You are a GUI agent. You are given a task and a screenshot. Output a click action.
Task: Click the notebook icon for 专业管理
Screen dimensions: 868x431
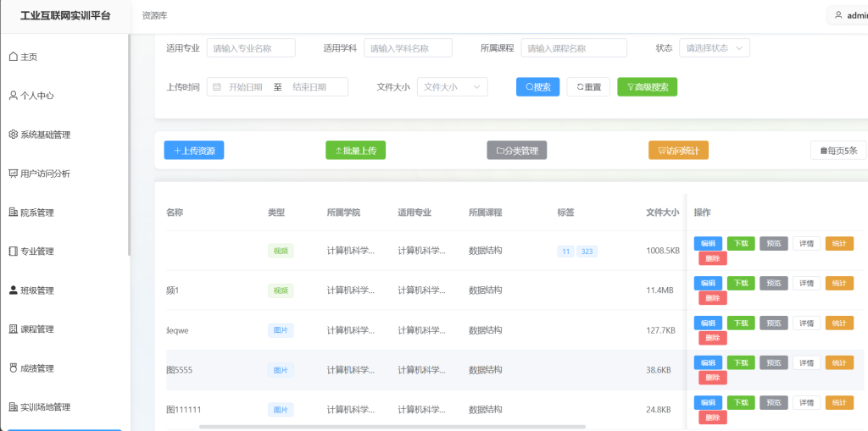click(x=13, y=251)
